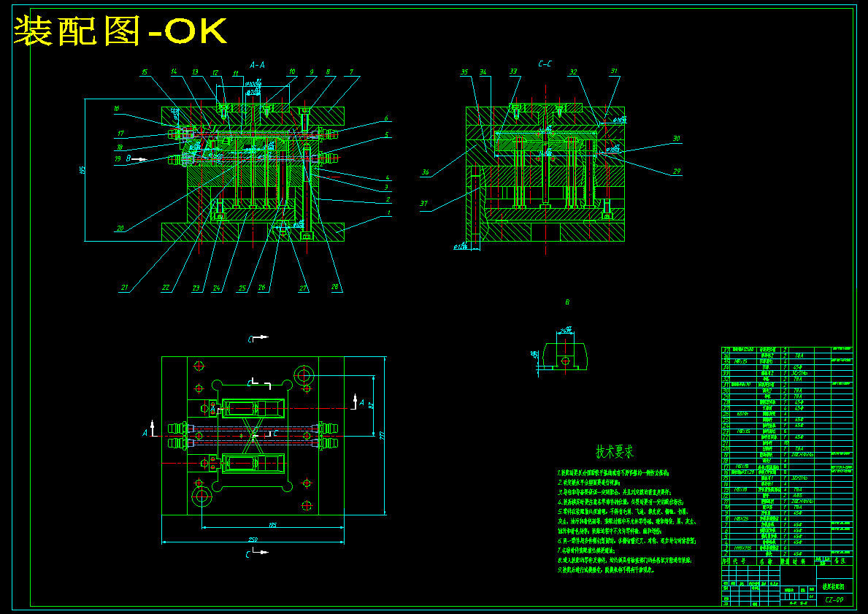868x614 pixels.
Task: Click callout number 1 right of A-A section
Action: [388, 212]
